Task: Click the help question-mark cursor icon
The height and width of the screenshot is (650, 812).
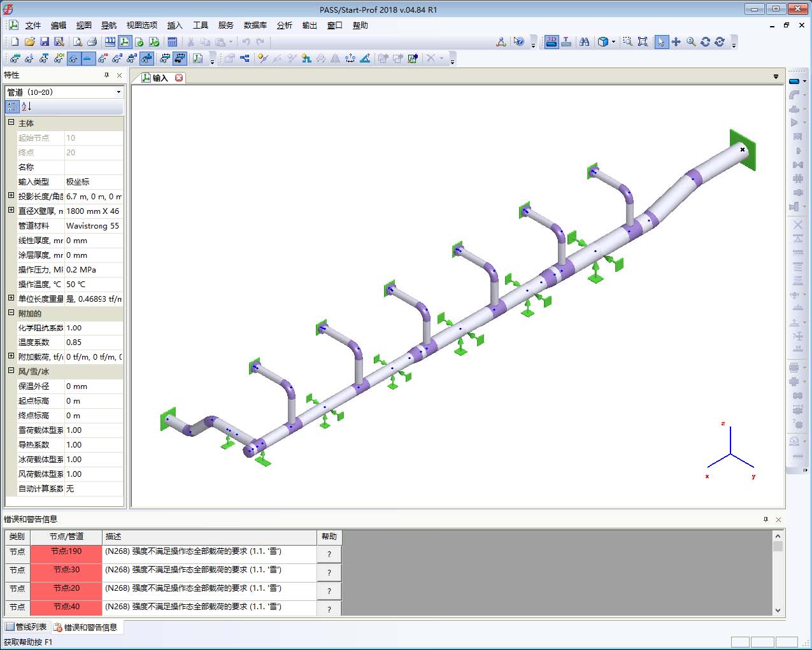Action: point(519,42)
